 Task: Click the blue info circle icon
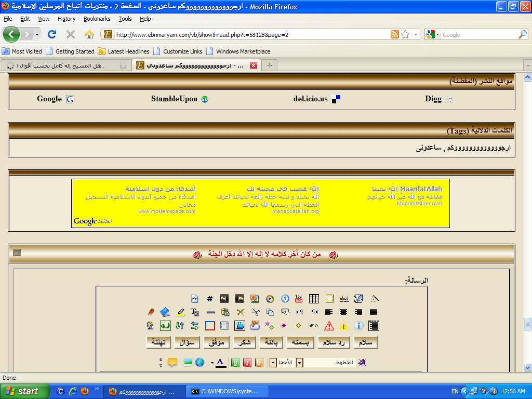[x=358, y=326]
